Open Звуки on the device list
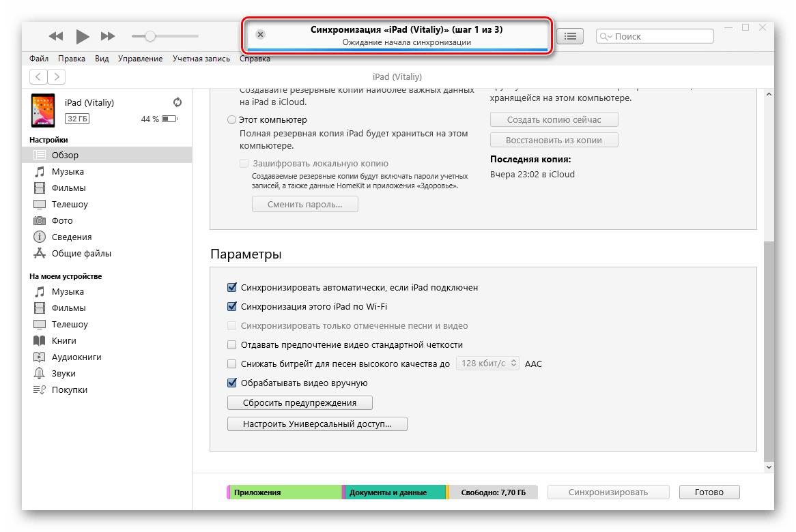Screen dimensions: 796x532 (x=63, y=373)
